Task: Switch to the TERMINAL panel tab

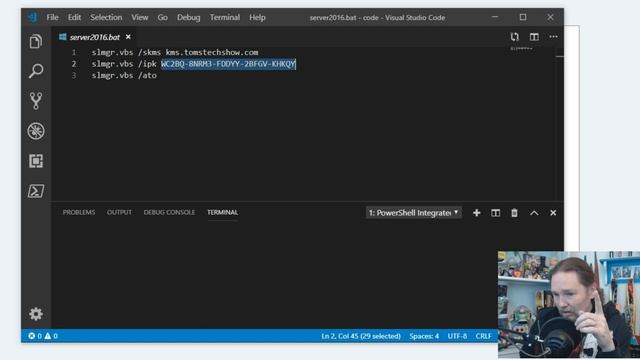Action: [222, 212]
